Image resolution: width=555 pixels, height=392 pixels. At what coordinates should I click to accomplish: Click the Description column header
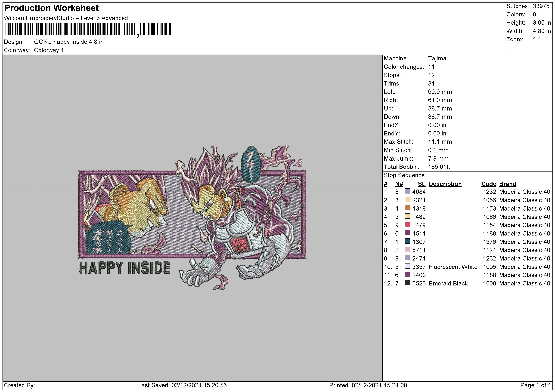(445, 184)
